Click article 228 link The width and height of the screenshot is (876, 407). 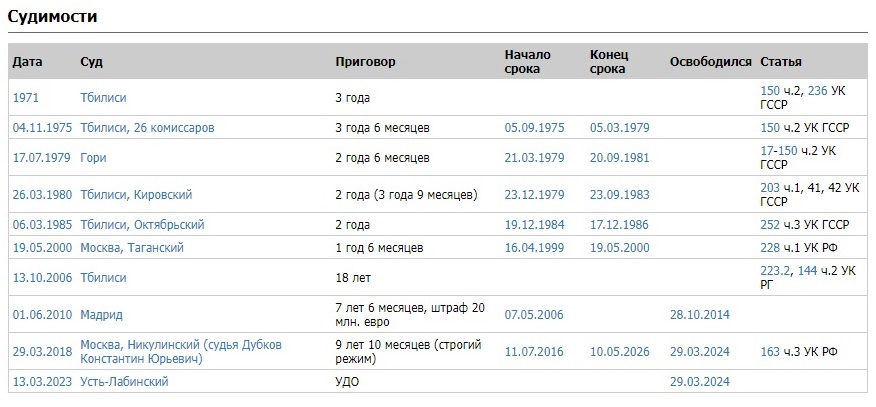click(x=770, y=247)
